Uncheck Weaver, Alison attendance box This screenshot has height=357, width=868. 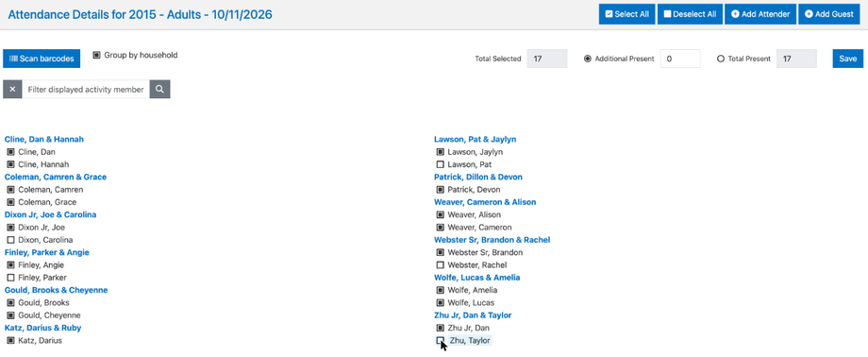pos(440,214)
